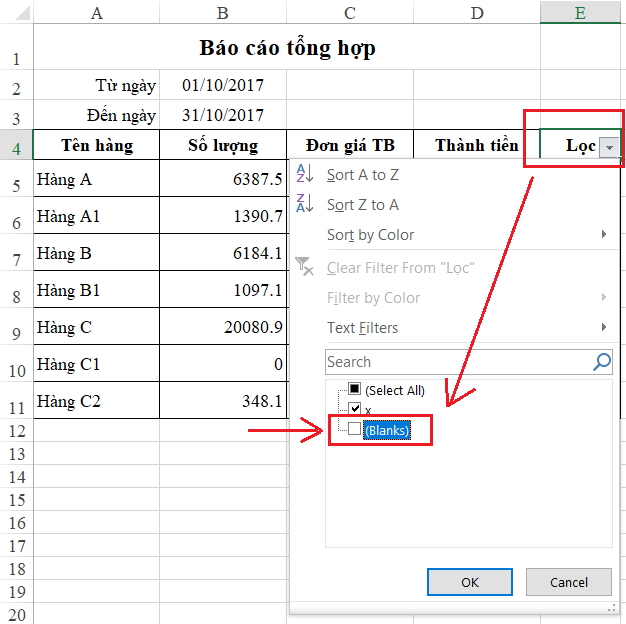Viewport: 626px width, 624px height.
Task: Expand the Text Filters submenu
Action: 604,328
